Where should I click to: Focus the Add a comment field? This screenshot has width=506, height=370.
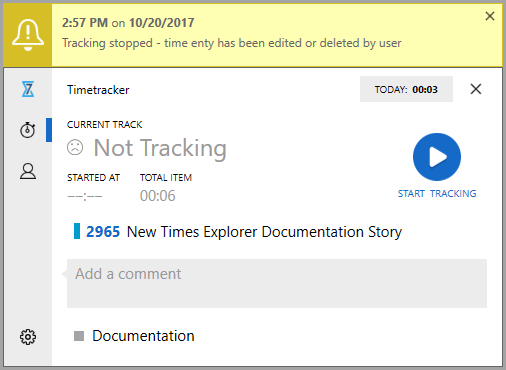pos(277,283)
